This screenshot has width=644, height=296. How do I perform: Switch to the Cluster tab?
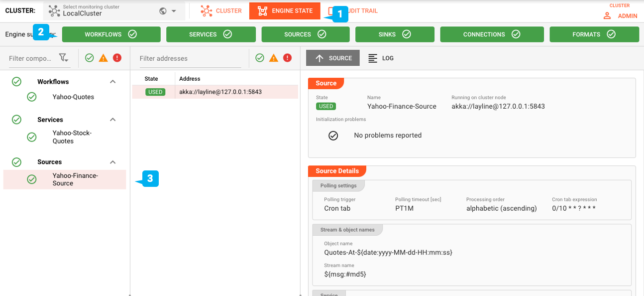pyautogui.click(x=221, y=11)
